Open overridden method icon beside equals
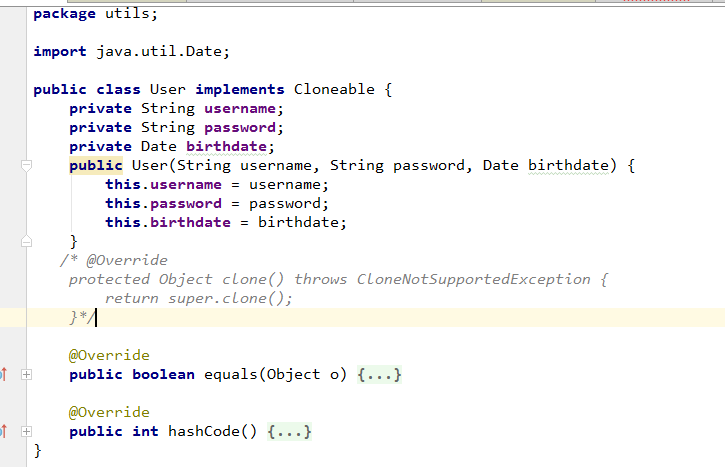The width and height of the screenshot is (725, 467). [4, 374]
